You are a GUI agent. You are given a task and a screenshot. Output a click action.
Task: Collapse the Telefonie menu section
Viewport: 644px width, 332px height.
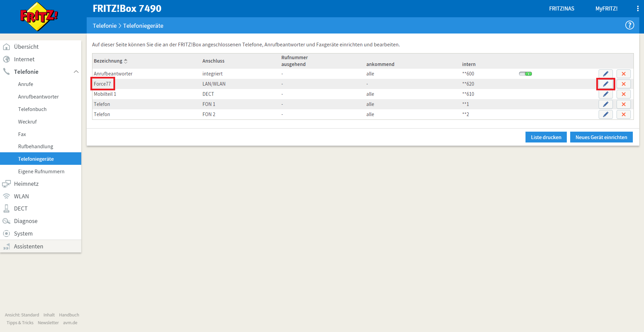[76, 72]
